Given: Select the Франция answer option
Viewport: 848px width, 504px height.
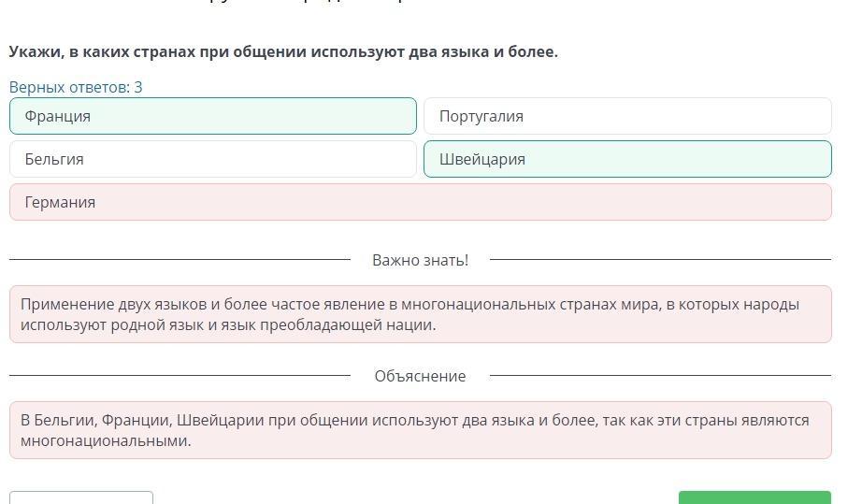Looking at the screenshot, I should pos(212,117).
